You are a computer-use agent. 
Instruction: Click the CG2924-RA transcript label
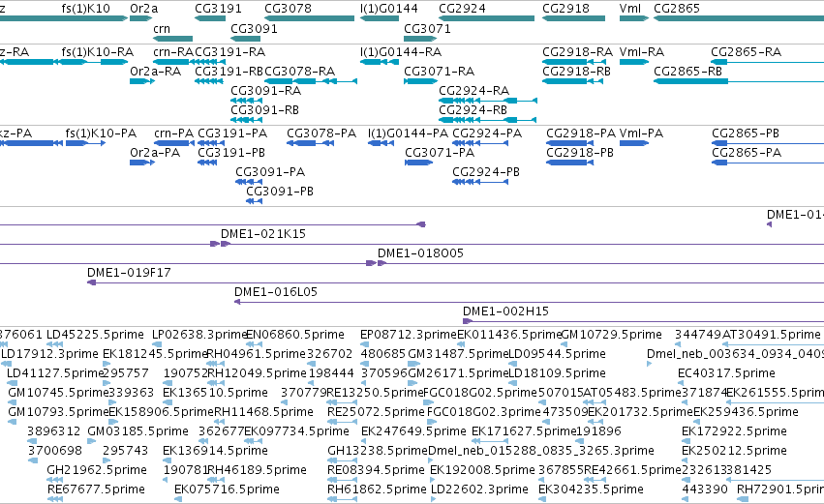pyautogui.click(x=474, y=91)
